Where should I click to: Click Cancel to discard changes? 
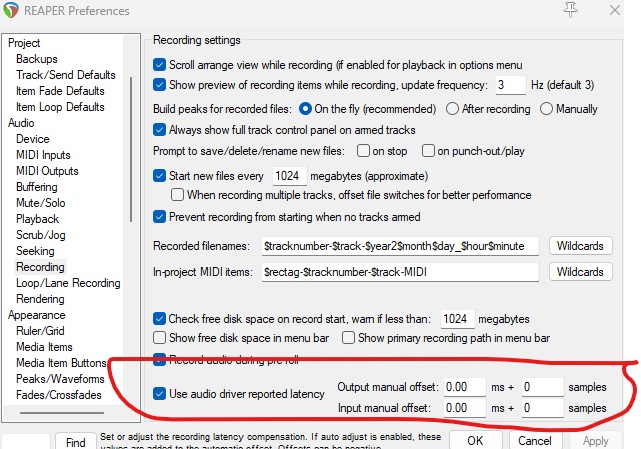coord(536,440)
